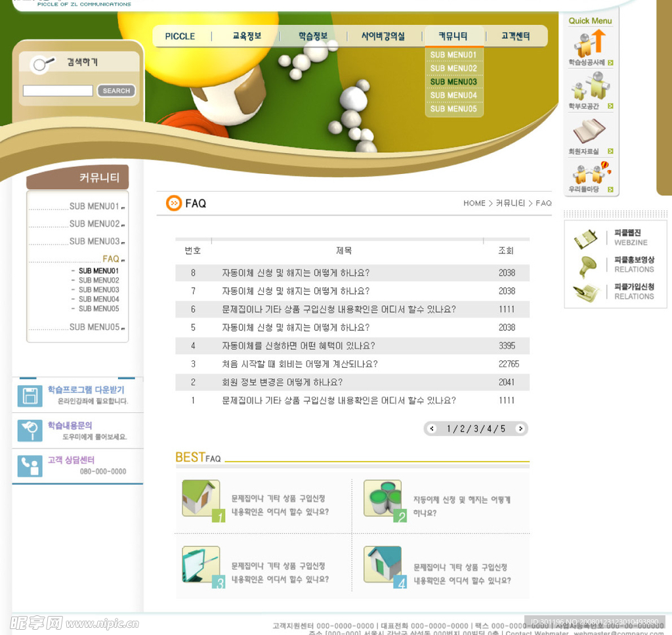Click the 피클가입신청 pen and paper icon

pyautogui.click(x=586, y=292)
